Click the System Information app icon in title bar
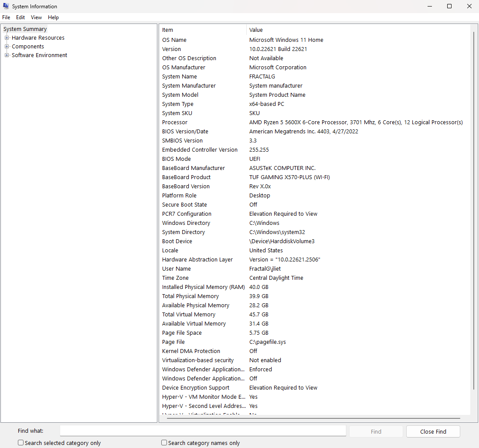This screenshot has height=448, width=479. click(6, 6)
